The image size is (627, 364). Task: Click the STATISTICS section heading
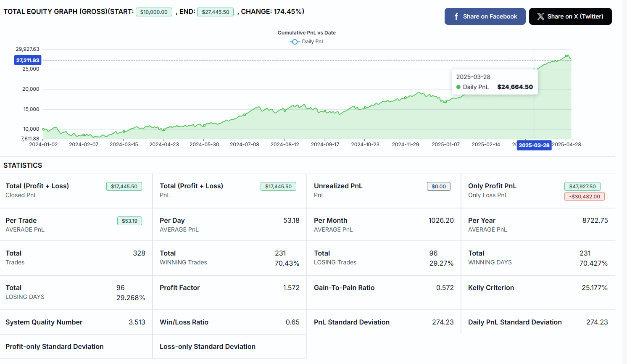(23, 166)
